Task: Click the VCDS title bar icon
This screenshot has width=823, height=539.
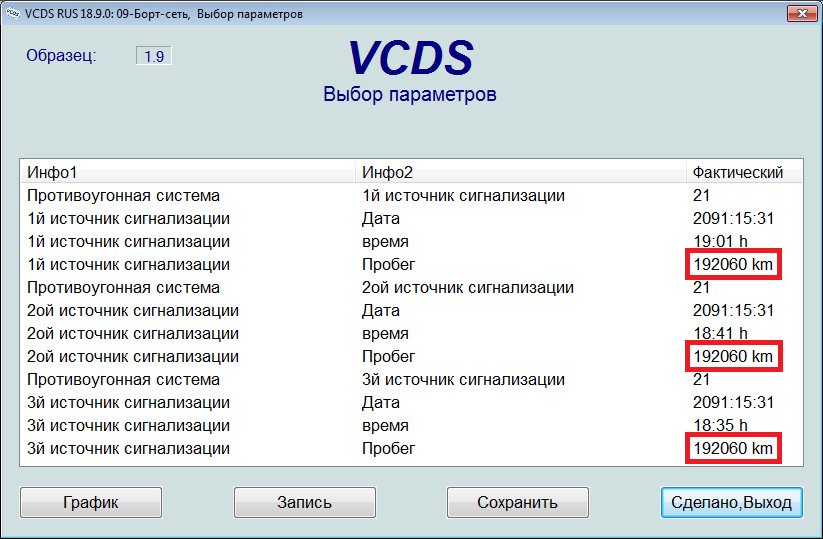Action: point(12,13)
